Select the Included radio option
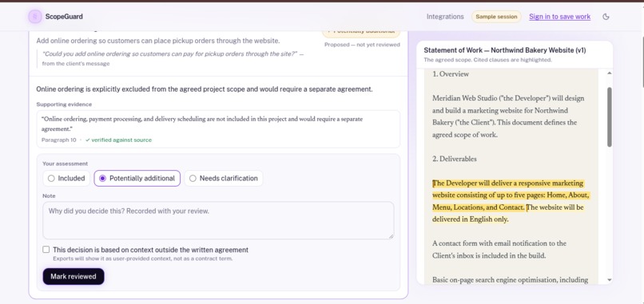644x304 pixels. (66, 179)
